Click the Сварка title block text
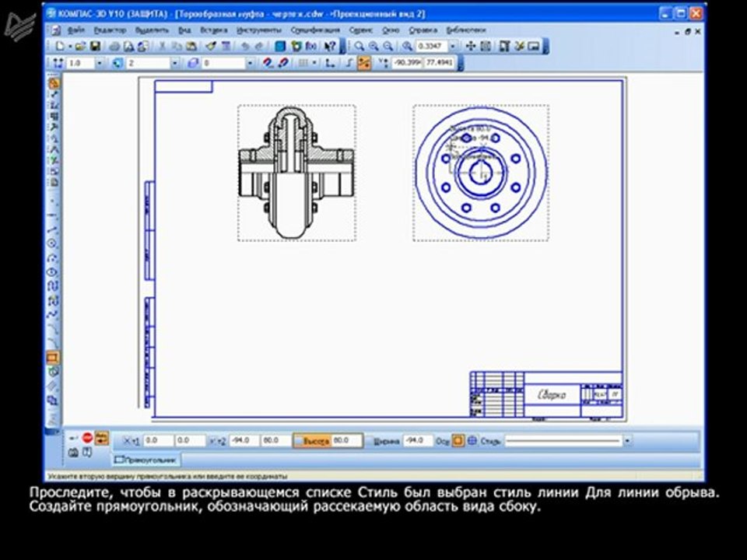This screenshot has width=747, height=560. [552, 395]
